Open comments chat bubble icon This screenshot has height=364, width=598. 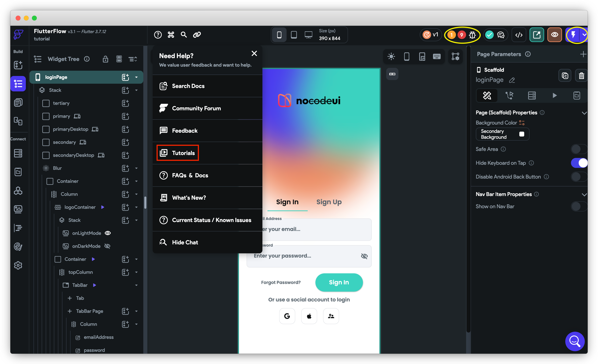coord(501,35)
